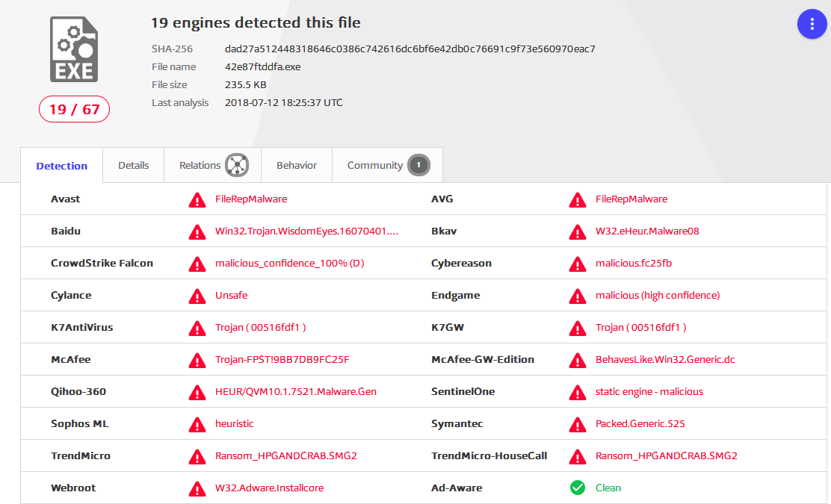Click the Qihoo-360 warning icon

pyautogui.click(x=197, y=393)
